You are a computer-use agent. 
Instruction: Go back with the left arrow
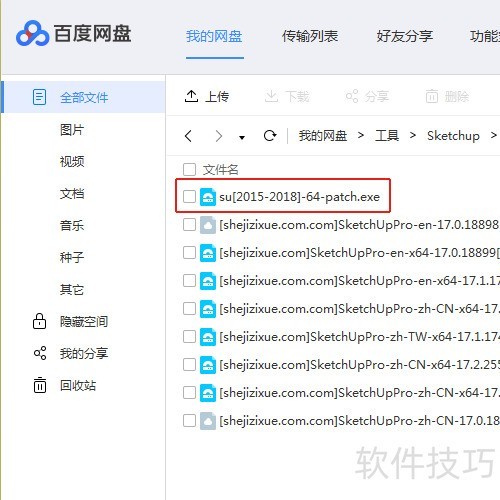pyautogui.click(x=188, y=136)
